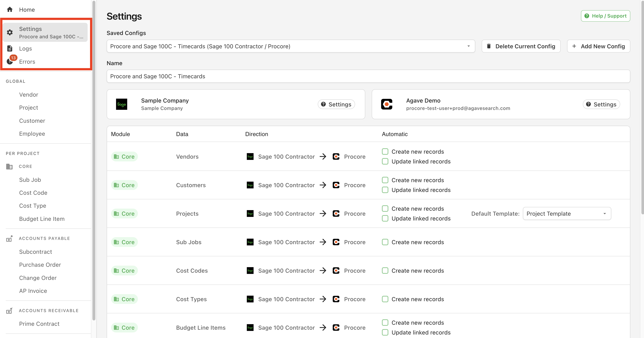Screen dimensions: 644x338
Task: Click the Accounts Payable section icon
Action: coord(9,238)
